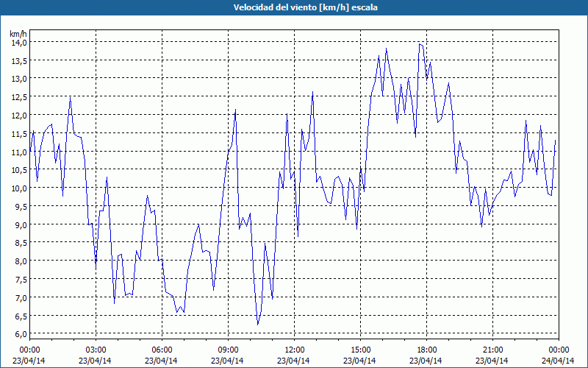
Task: Click the chart title 'Velocidad del viento [km/h] escala'
Action: (x=305, y=7)
